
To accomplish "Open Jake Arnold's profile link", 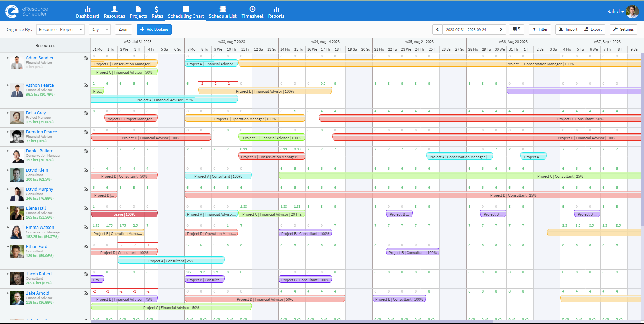I will pos(38,293).
